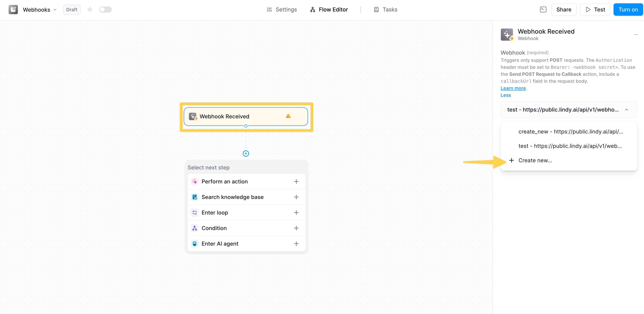Screen dimensions: 644x314
Task: Click the warning icon on the Webhook Received node
Action: pyautogui.click(x=288, y=116)
